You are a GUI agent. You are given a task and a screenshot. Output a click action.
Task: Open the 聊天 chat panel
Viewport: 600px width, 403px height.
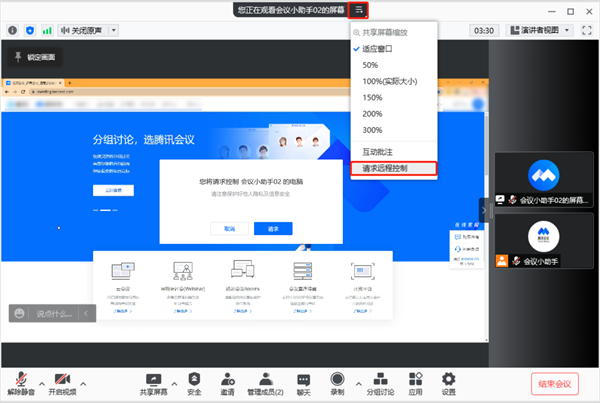pos(303,381)
